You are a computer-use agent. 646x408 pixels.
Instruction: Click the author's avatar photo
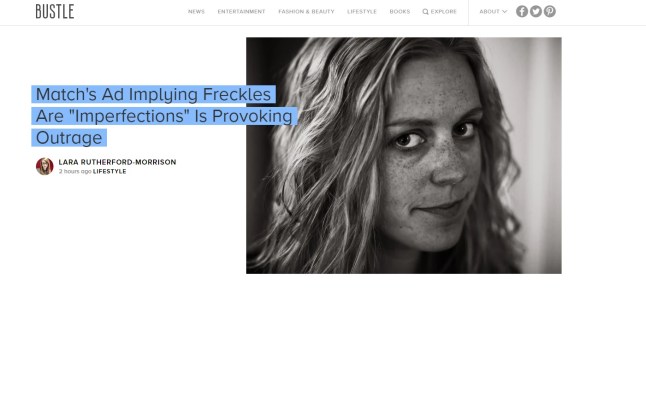(x=44, y=166)
